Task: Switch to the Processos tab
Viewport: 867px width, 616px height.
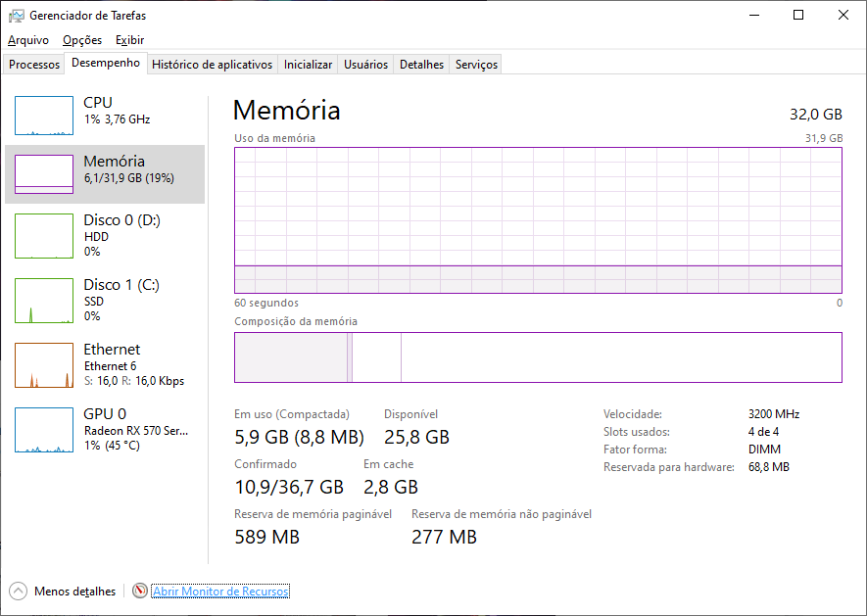Action: click(x=34, y=65)
